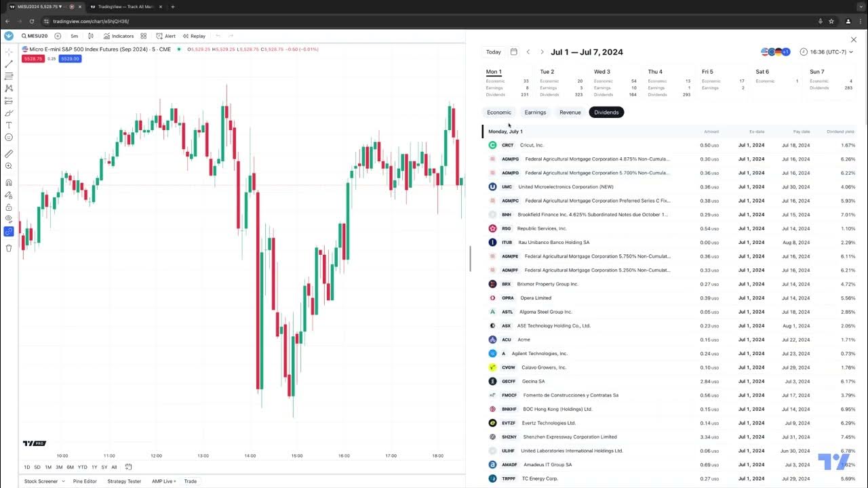Image resolution: width=868 pixels, height=488 pixels.
Task: Open the 5m interval selector
Action: point(74,36)
